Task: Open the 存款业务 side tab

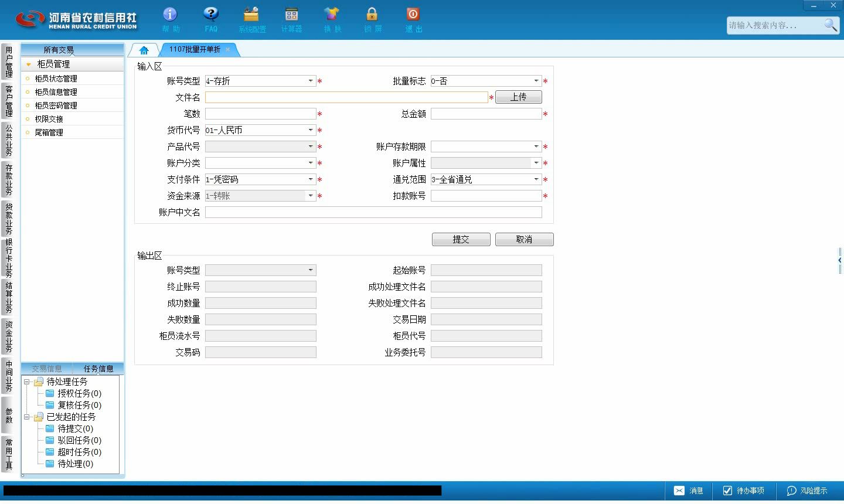Action: (8, 179)
